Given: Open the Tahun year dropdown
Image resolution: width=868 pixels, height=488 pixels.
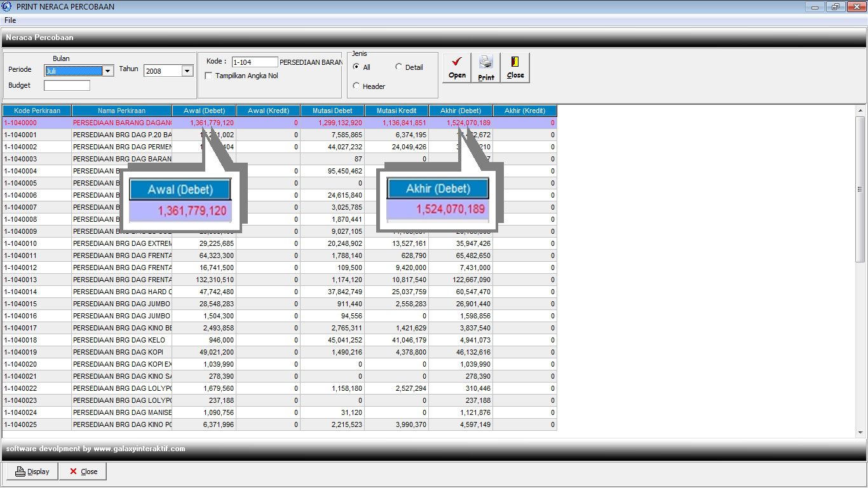Looking at the screenshot, I should coord(187,71).
